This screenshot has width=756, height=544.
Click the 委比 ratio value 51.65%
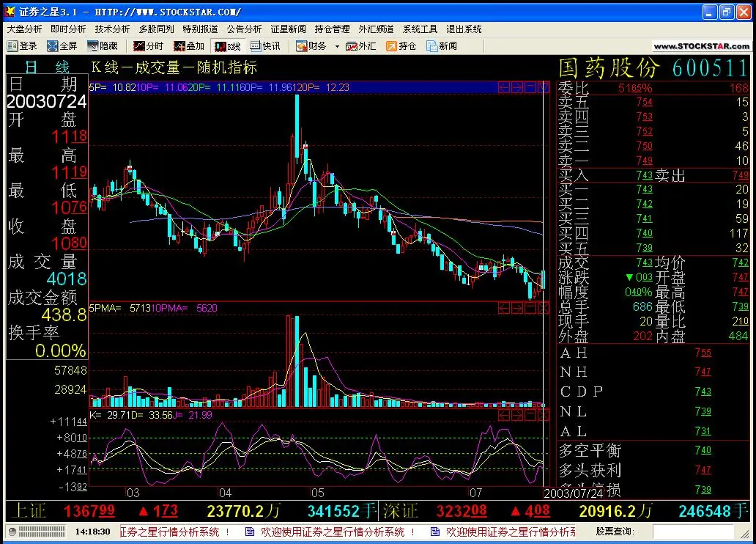coord(635,88)
